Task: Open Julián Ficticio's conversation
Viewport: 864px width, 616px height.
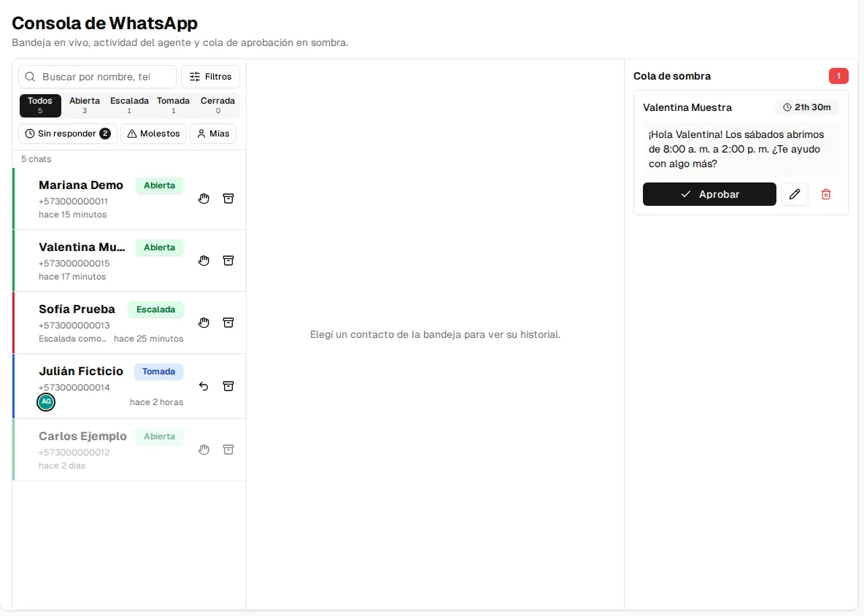Action: pyautogui.click(x=129, y=386)
